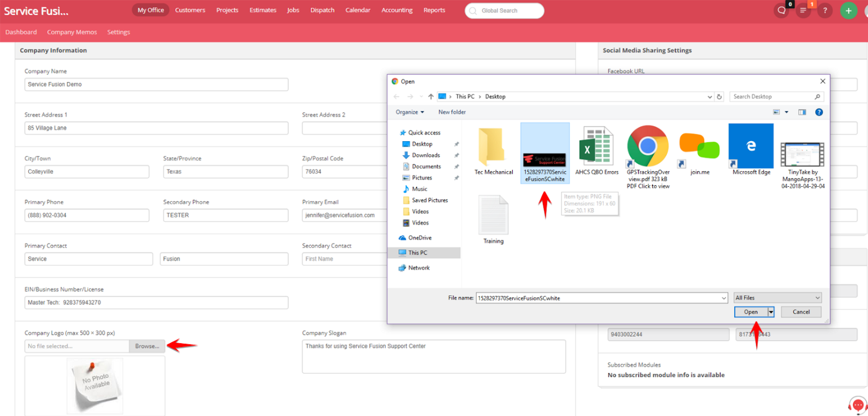Expand the address bar path dropdown

[x=710, y=97]
